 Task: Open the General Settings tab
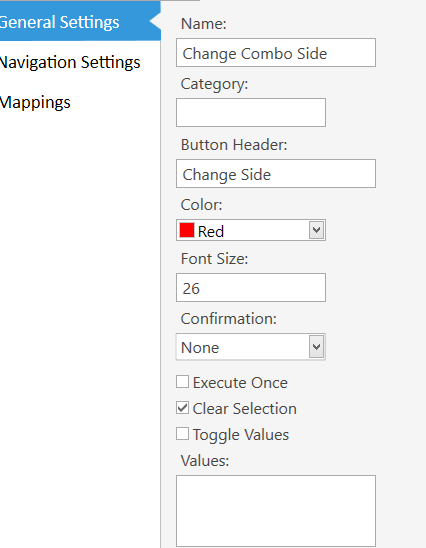(80, 22)
